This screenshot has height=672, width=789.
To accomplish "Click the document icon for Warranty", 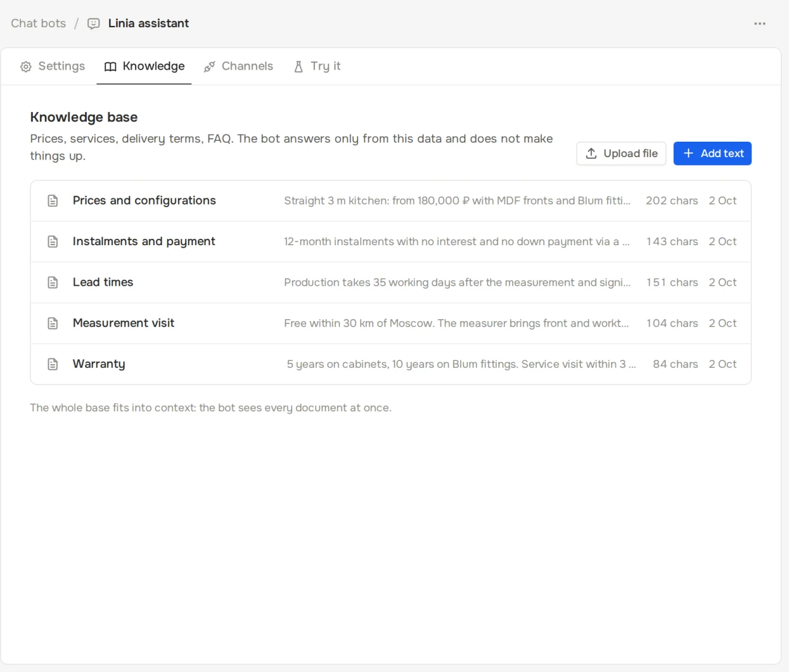I will pyautogui.click(x=53, y=364).
